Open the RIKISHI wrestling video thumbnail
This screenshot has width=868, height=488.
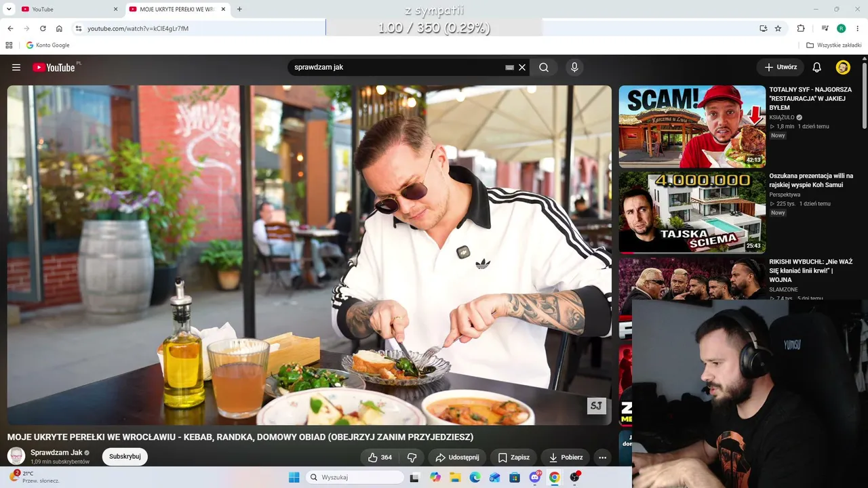tap(692, 279)
